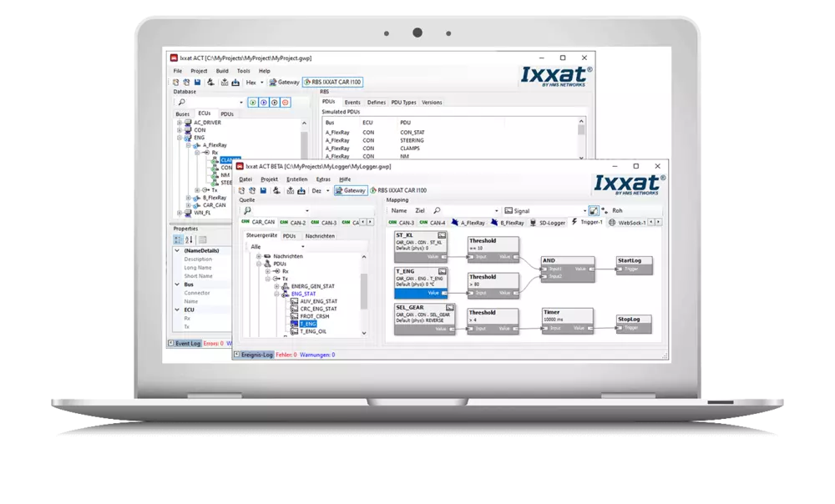Click the new project icon in the front window toolbar
The height and width of the screenshot is (504, 835).
(242, 190)
